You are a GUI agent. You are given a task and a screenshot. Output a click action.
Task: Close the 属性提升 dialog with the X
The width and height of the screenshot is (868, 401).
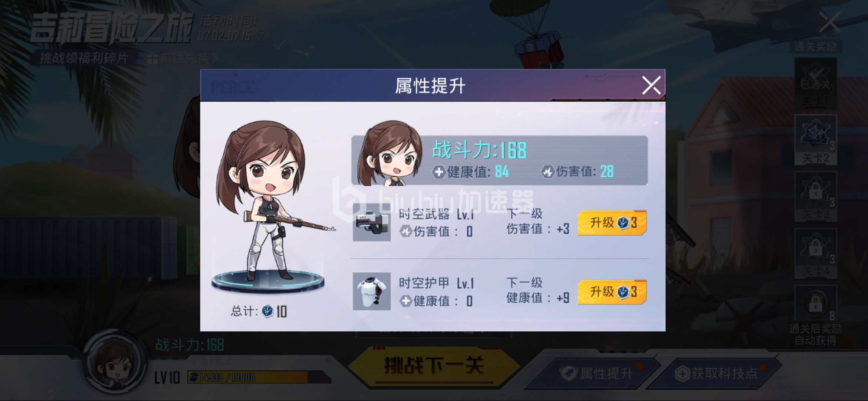point(651,85)
